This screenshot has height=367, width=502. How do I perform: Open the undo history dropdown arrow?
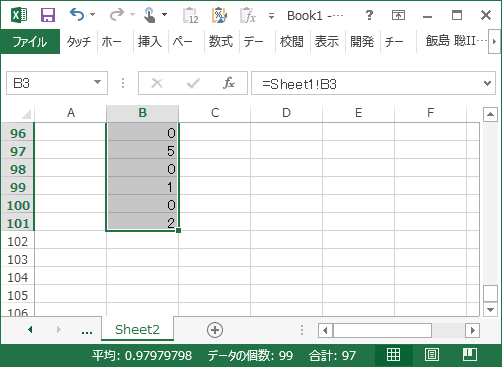[x=92, y=15]
